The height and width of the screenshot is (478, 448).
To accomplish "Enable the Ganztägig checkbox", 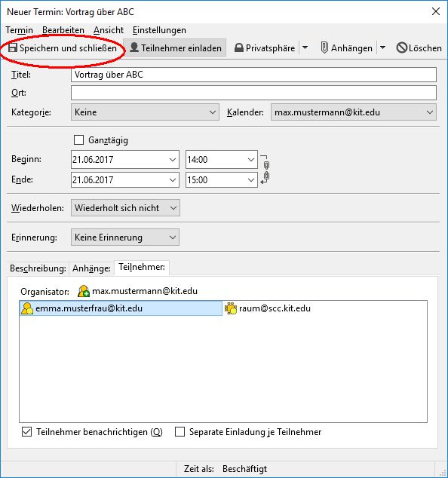I will [78, 140].
